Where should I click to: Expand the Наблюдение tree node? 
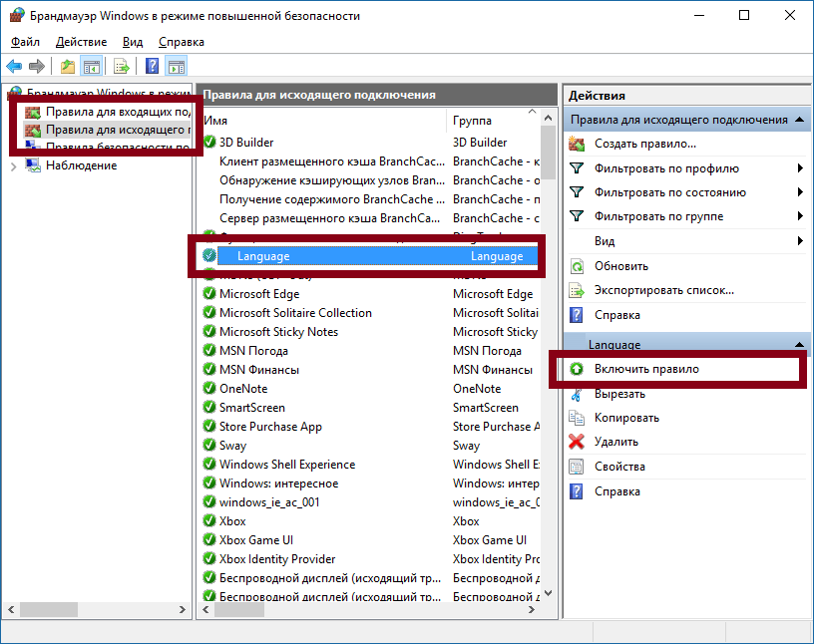[x=13, y=165]
